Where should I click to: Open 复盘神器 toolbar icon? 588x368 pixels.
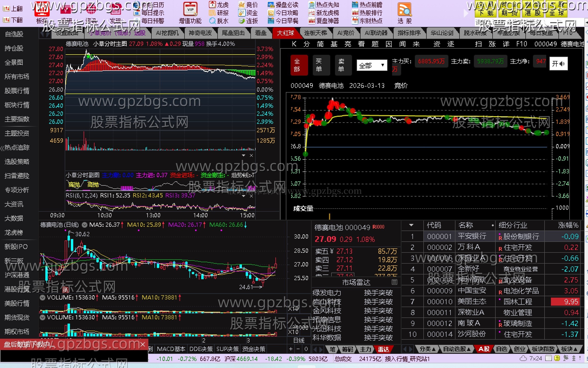pyautogui.click(x=312, y=21)
